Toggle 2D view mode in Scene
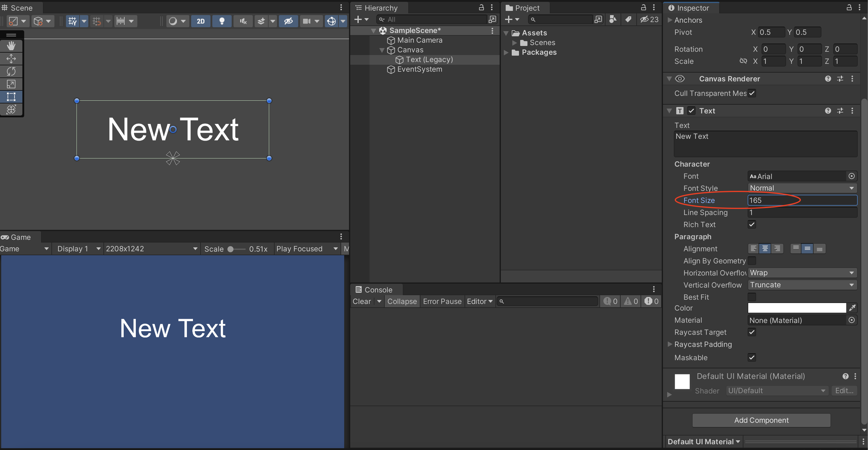The width and height of the screenshot is (868, 450). [201, 21]
